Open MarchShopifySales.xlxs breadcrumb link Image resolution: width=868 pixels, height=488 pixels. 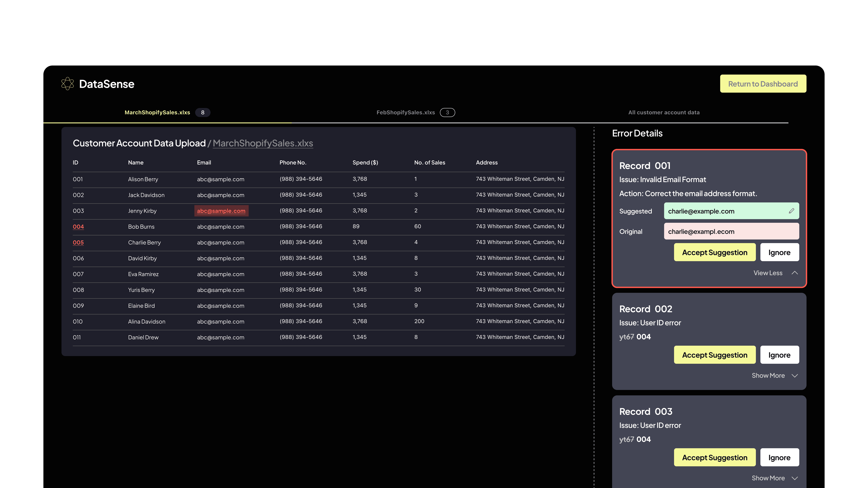[x=263, y=143]
